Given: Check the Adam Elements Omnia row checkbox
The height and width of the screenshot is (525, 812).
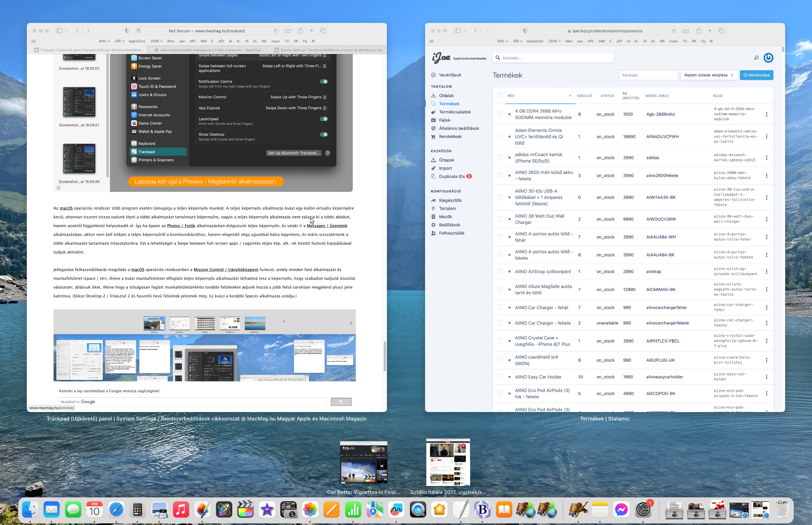Looking at the screenshot, I should [500, 137].
